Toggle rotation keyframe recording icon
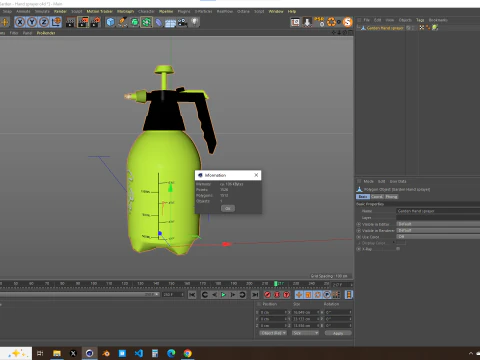The height and width of the screenshot is (360, 480). (x=318, y=295)
